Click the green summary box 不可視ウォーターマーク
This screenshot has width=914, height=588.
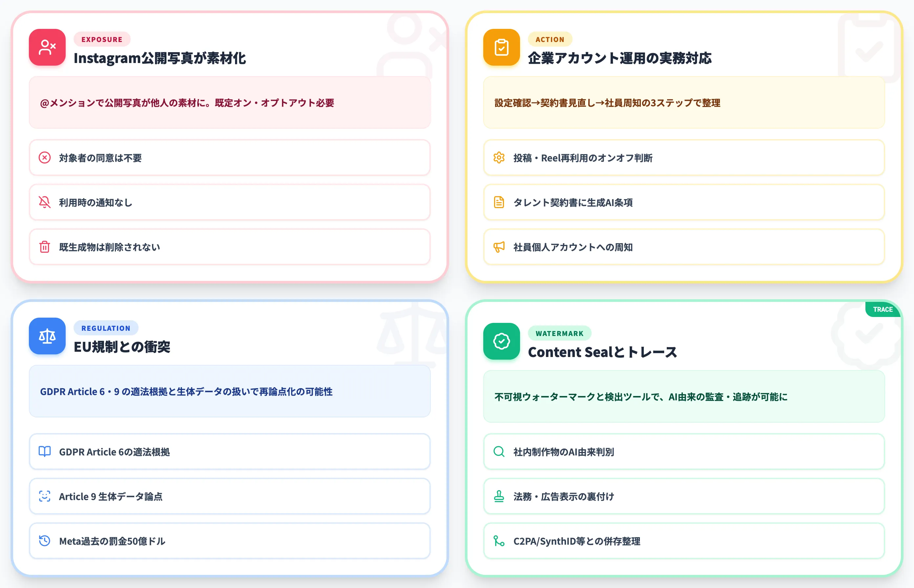[684, 397]
